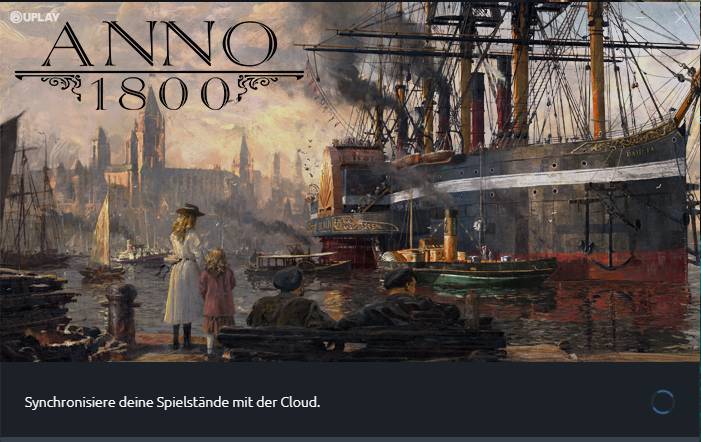Click the Uplay swirl symbol beside the UPLAY text

16,17
